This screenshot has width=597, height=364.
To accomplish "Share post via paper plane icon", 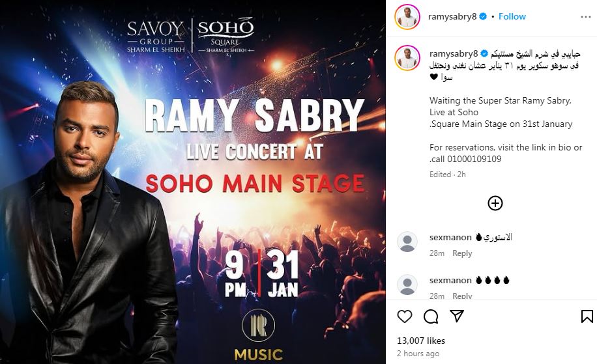I will click(x=456, y=316).
